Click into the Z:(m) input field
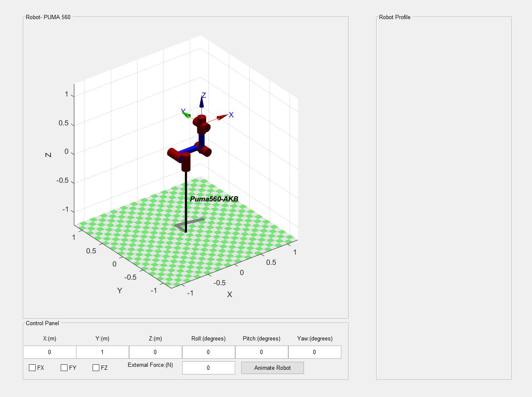This screenshot has width=532, height=397. click(155, 352)
